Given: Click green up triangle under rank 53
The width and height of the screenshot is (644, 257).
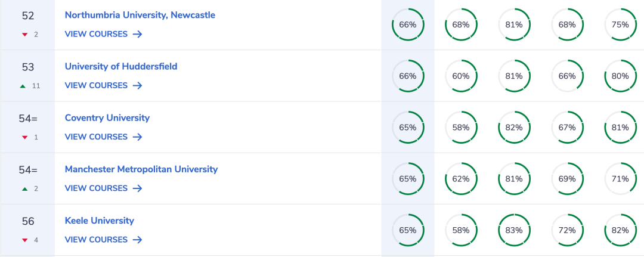Looking at the screenshot, I should [23, 86].
